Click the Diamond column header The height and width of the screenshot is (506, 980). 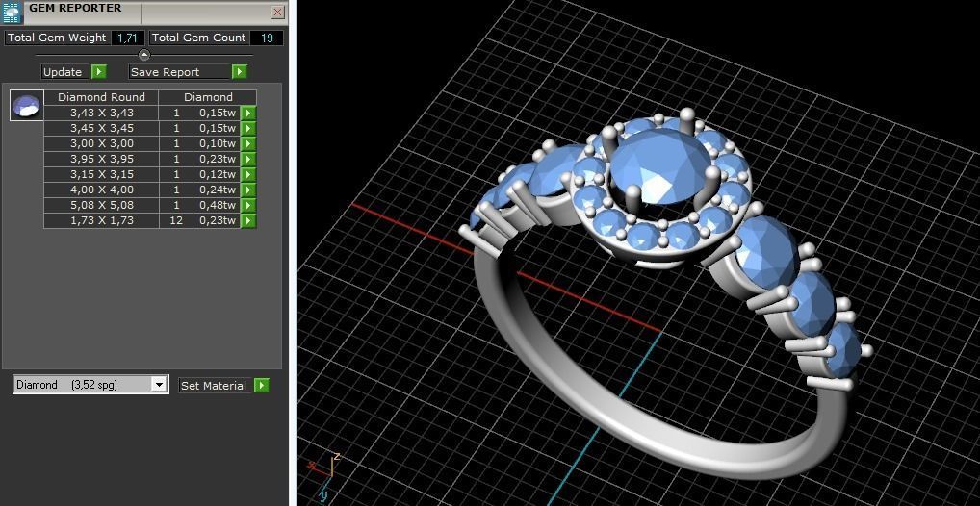208,97
